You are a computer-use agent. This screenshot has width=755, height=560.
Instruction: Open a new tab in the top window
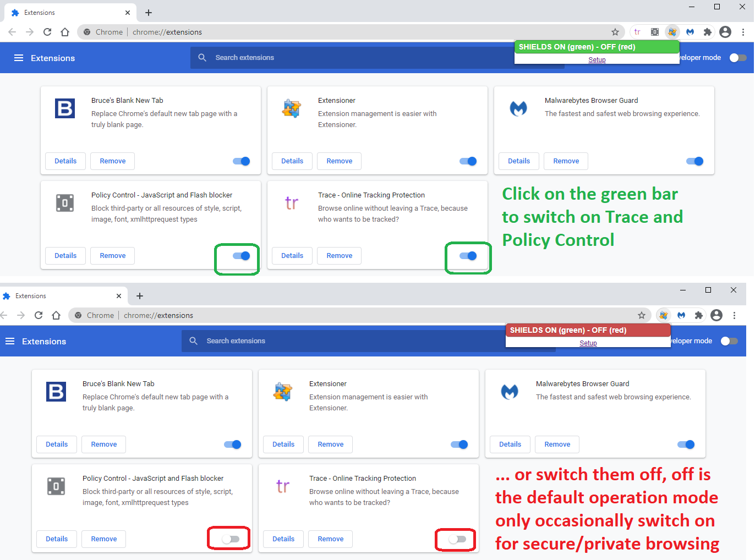[x=149, y=13]
